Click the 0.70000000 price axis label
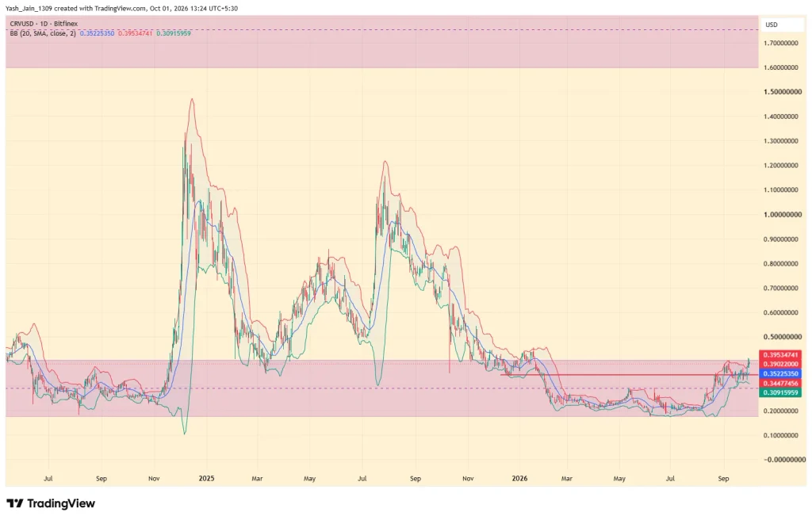The image size is (812, 520). tap(781, 288)
